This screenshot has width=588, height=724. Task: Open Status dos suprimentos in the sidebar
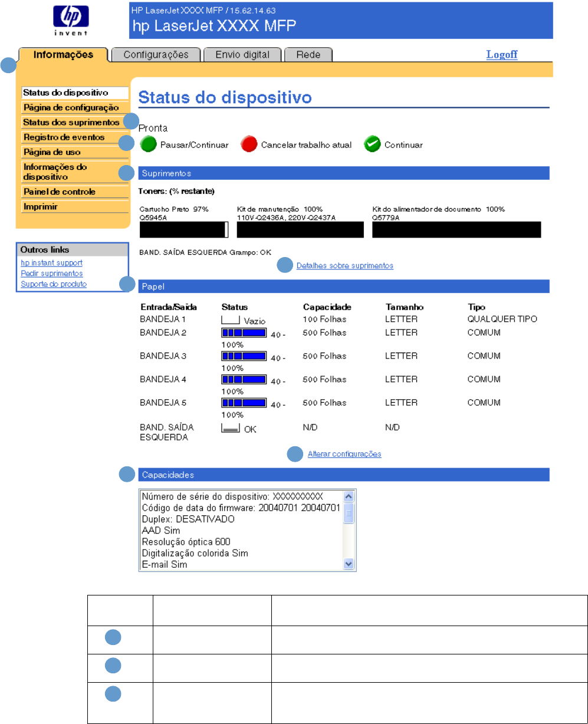pyautogui.click(x=75, y=122)
